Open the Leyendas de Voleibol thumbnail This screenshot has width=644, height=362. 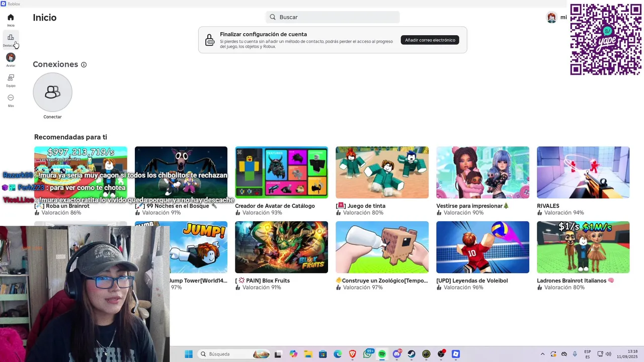point(482,247)
